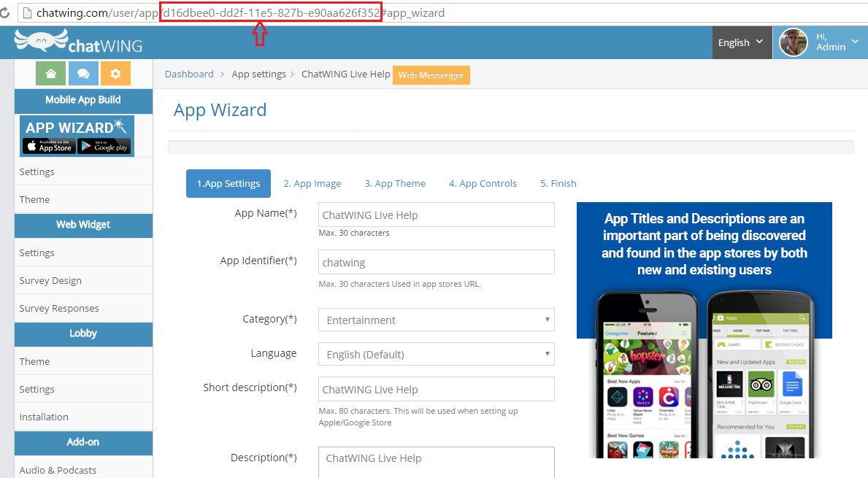Click the wizard progress bar
Viewport: 868px width, 478px height.
tap(510, 147)
